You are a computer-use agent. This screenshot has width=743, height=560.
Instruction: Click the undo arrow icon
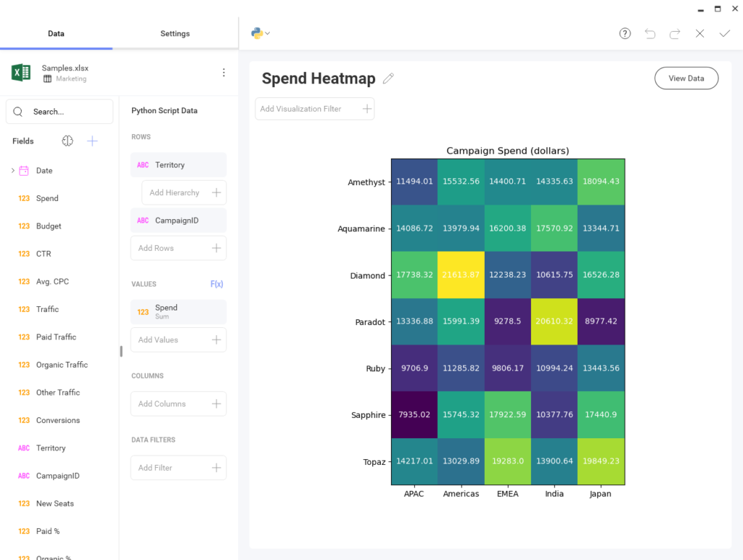(650, 33)
